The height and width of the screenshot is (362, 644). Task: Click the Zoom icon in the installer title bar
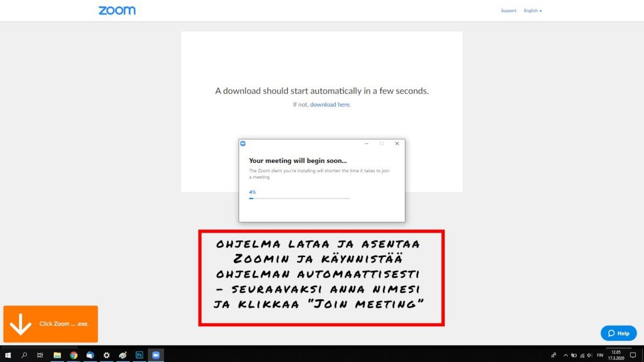pyautogui.click(x=243, y=143)
